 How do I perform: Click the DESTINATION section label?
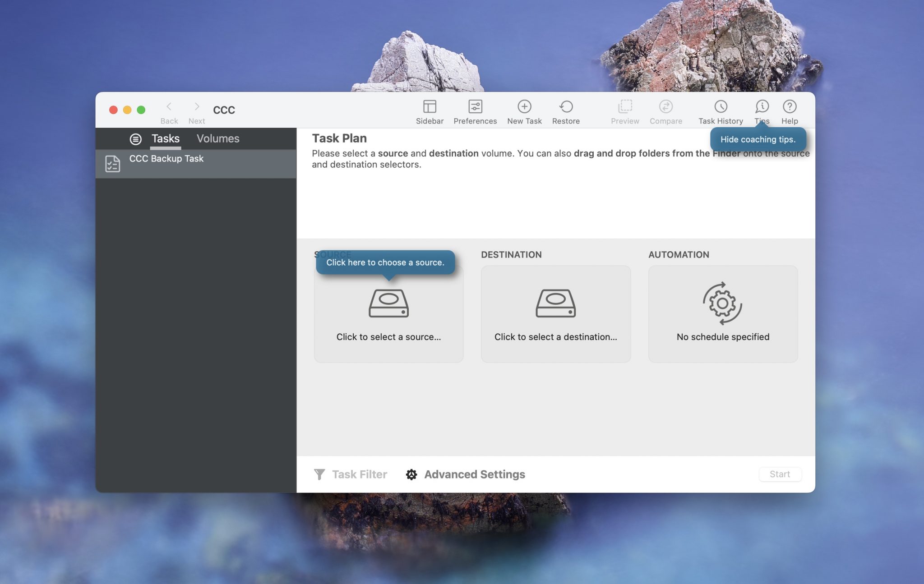pyautogui.click(x=511, y=254)
